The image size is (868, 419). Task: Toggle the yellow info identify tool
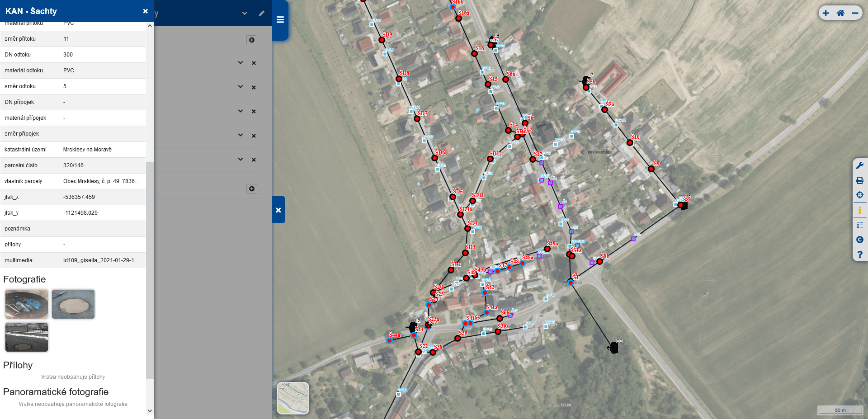(859, 210)
